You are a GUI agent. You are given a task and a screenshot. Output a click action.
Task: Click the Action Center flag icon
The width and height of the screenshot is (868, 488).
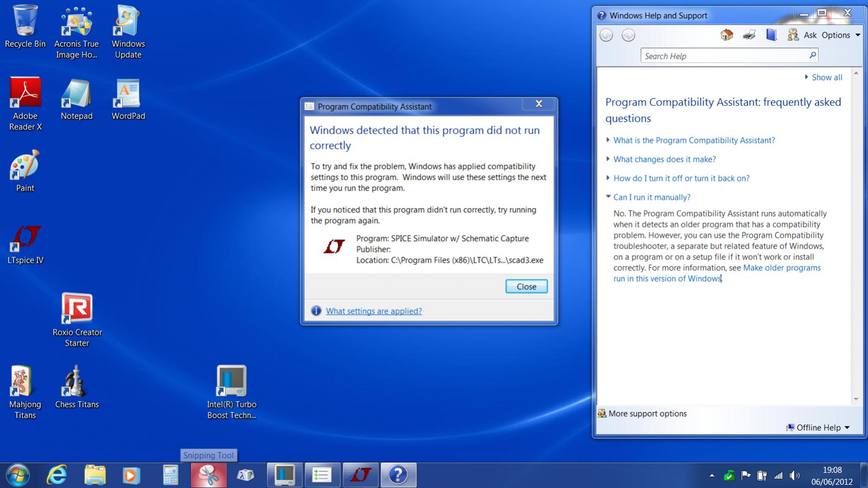pos(746,476)
